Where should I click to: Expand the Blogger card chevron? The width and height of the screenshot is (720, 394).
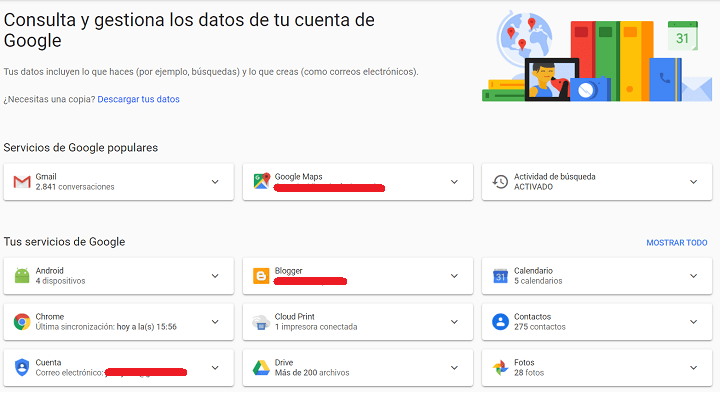click(454, 276)
